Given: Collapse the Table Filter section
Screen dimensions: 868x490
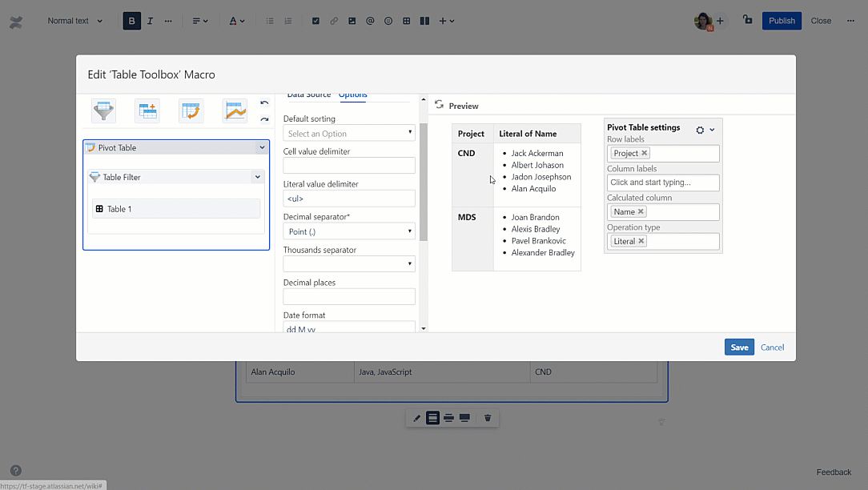Looking at the screenshot, I should (257, 176).
